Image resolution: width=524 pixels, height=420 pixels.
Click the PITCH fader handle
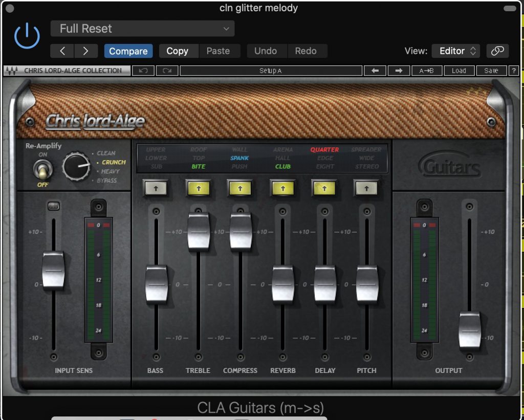pyautogui.click(x=367, y=284)
